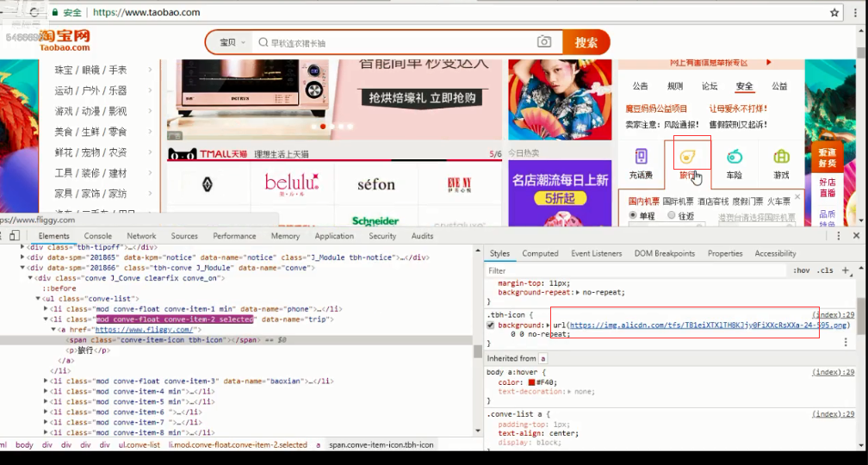
Task: Bookmark this page with the star icon
Action: tap(834, 12)
